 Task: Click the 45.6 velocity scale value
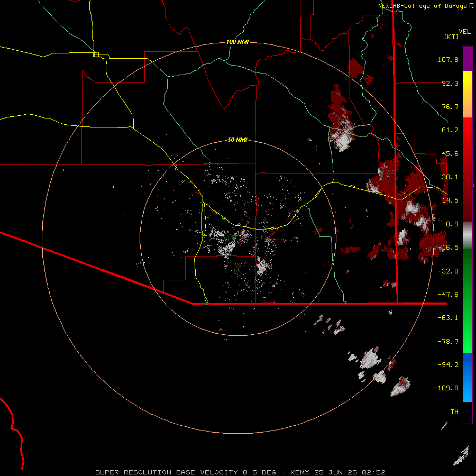[450, 153]
